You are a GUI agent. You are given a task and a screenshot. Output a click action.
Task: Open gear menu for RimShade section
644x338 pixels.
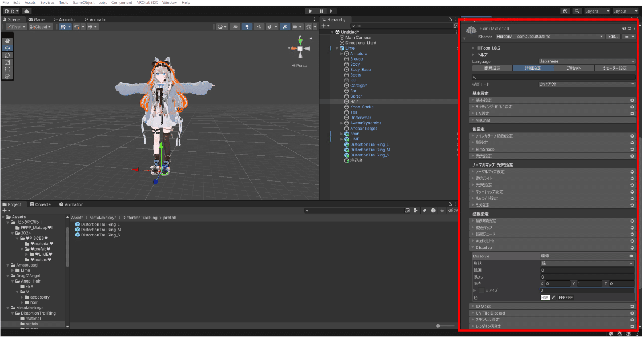point(632,150)
